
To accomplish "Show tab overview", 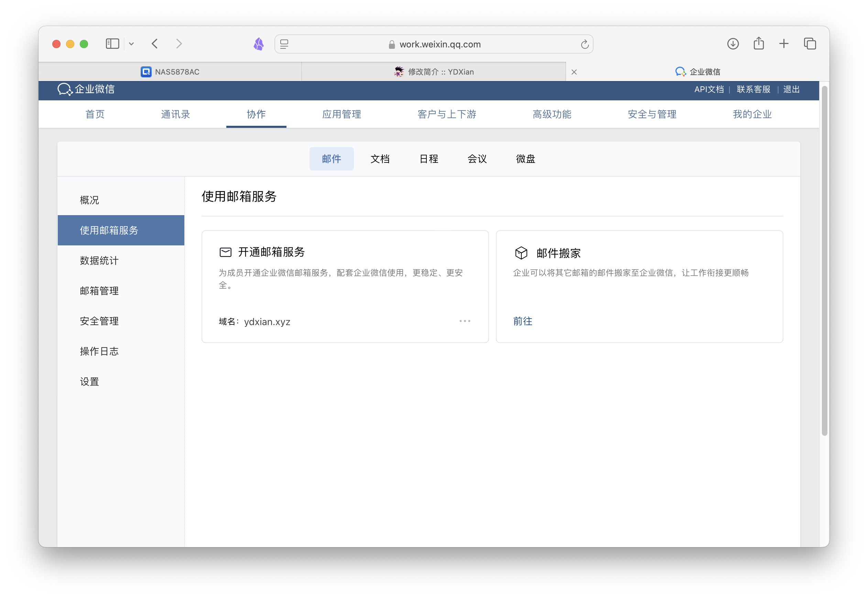I will (x=810, y=44).
